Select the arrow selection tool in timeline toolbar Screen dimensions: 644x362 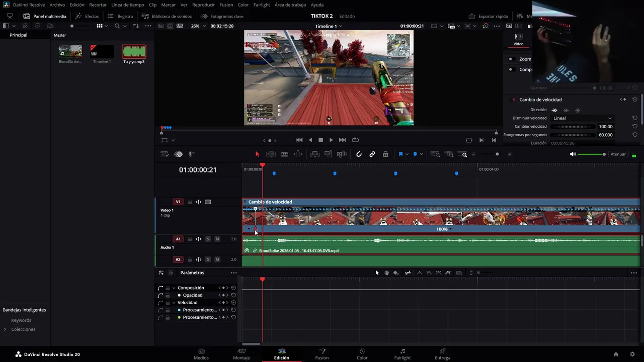click(257, 154)
